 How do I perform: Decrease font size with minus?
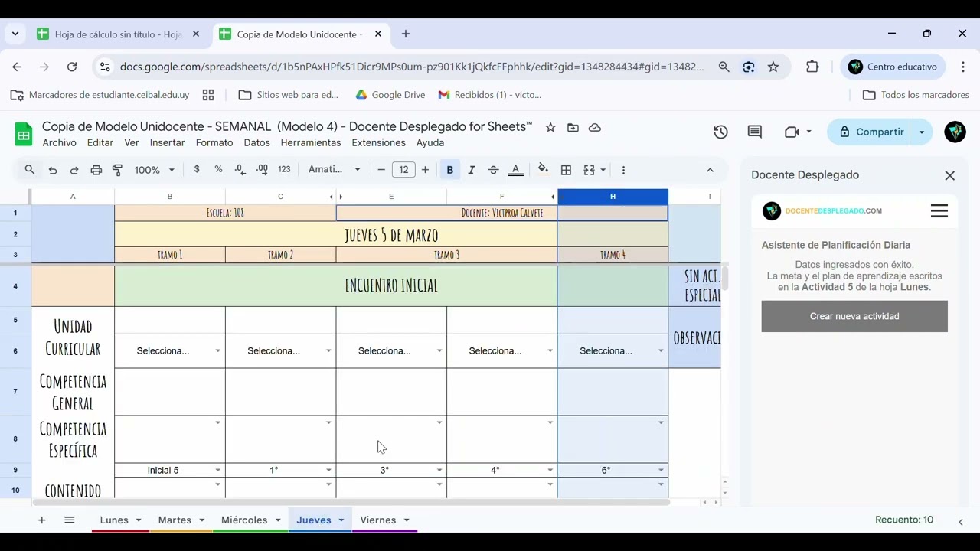coord(381,170)
